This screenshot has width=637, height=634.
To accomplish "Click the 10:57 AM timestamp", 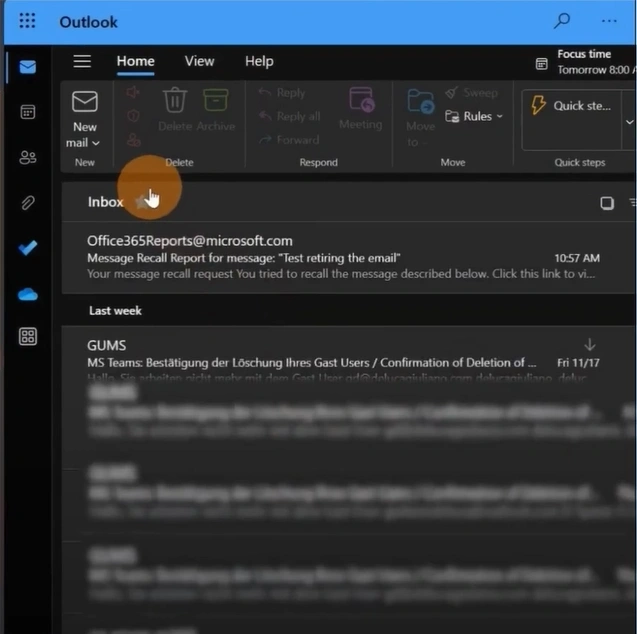I will click(x=577, y=258).
